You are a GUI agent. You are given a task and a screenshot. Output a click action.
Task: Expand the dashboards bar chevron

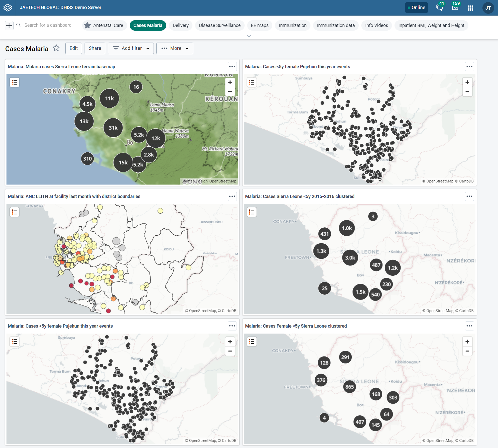coord(249,36)
